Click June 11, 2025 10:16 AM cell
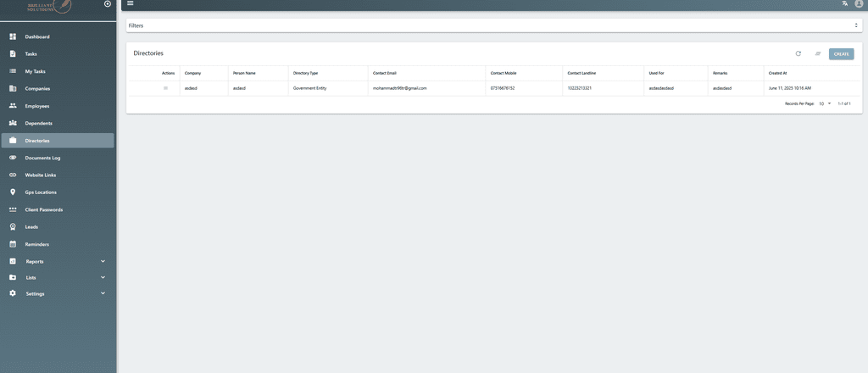Screen dimensions: 868x373 click(x=790, y=88)
